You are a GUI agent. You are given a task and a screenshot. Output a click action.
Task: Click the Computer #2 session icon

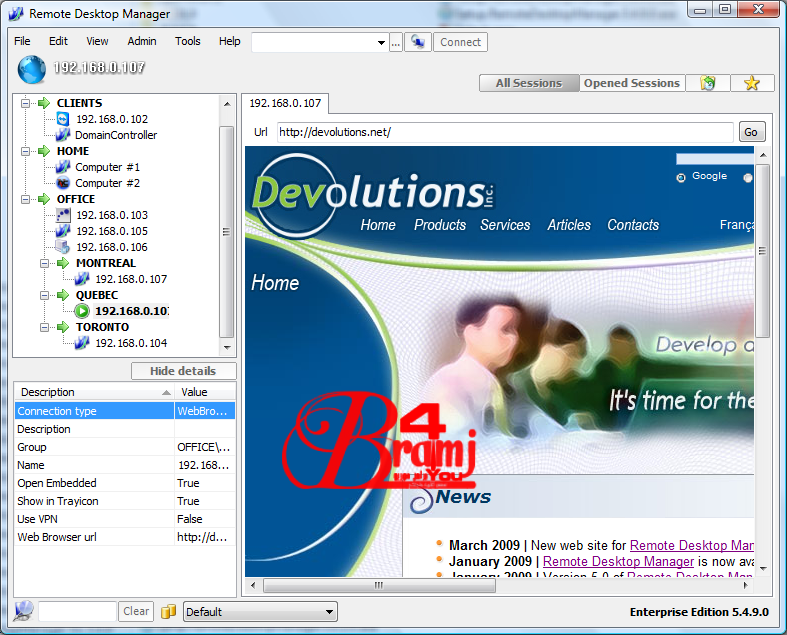(x=63, y=183)
